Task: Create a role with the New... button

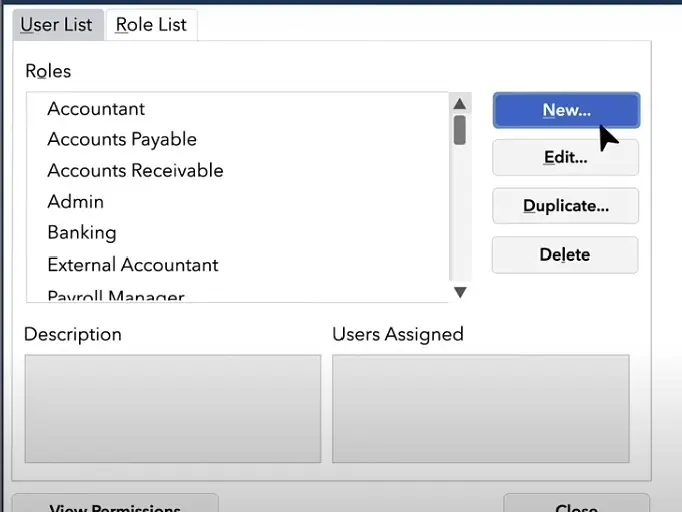Action: coord(566,110)
